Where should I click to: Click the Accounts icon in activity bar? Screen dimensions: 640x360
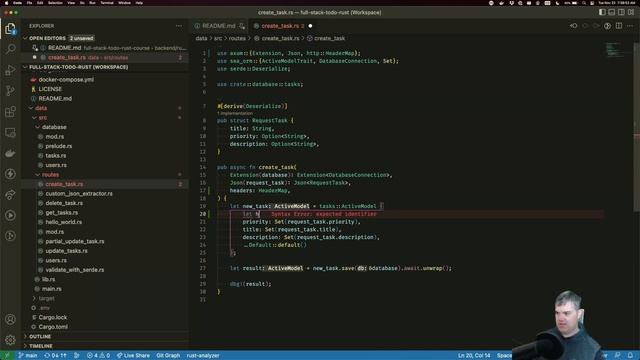click(x=10, y=319)
